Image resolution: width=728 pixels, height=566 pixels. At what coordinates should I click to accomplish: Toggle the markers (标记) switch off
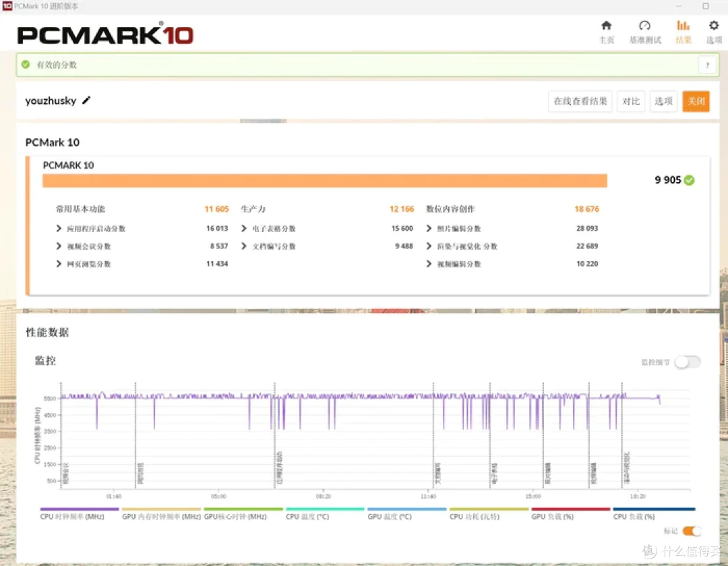tap(692, 531)
